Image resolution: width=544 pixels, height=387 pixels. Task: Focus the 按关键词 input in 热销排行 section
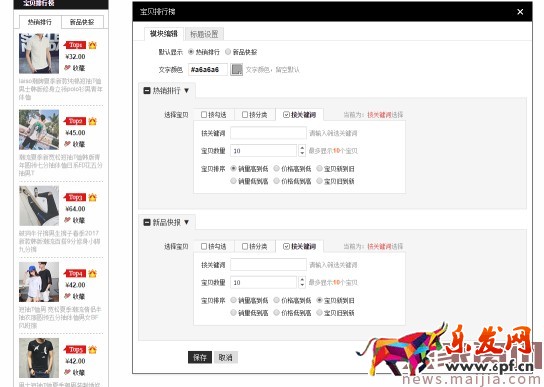tap(268, 133)
